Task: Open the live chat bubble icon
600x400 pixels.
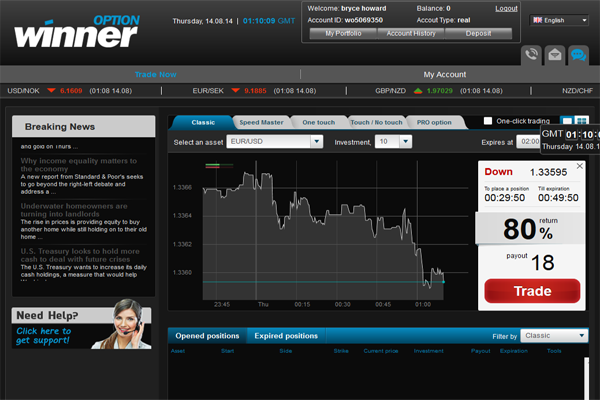Action: 578,55
